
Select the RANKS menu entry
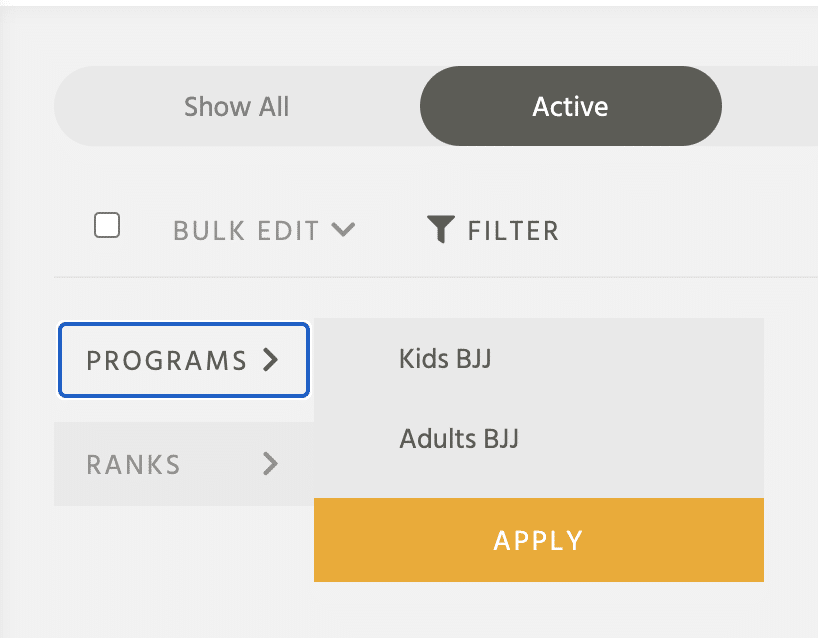184,464
